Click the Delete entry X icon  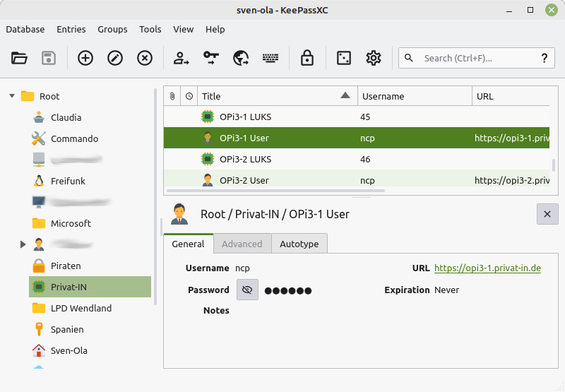pos(145,58)
